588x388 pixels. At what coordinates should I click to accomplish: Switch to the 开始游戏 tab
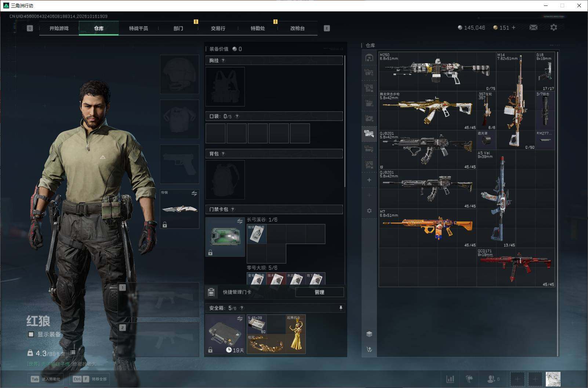pos(59,28)
